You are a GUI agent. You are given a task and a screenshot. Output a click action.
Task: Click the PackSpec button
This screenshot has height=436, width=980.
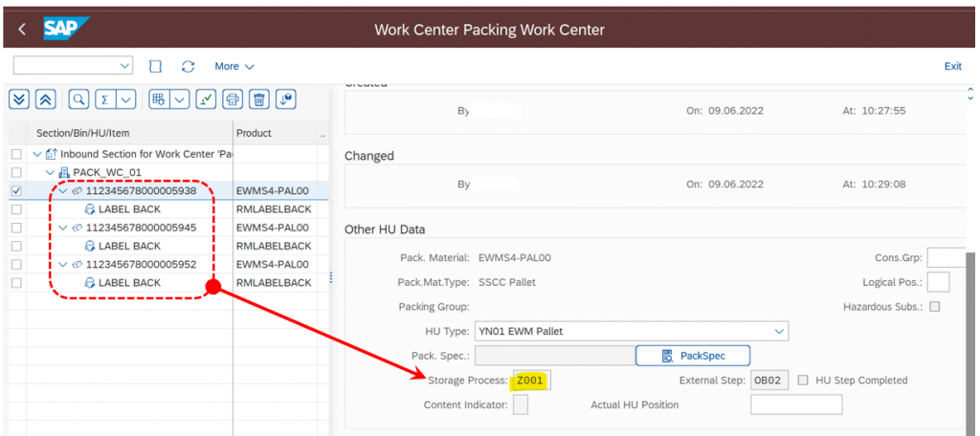[x=693, y=356]
